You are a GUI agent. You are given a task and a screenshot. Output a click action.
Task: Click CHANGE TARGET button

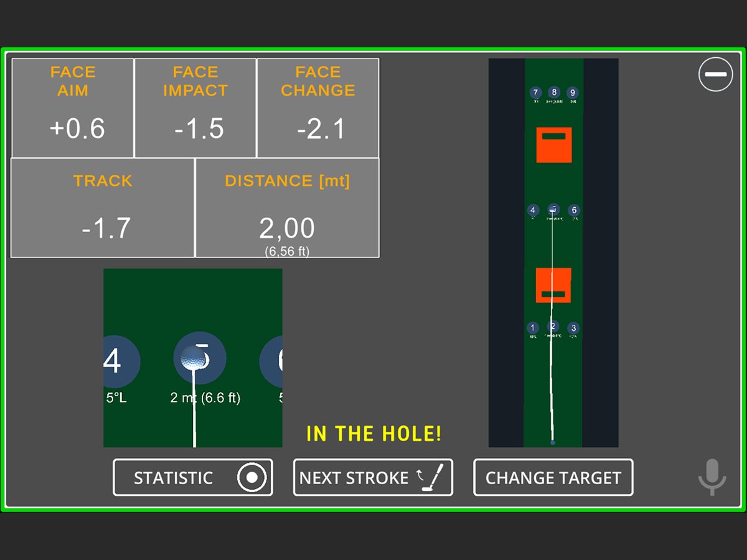(x=553, y=477)
